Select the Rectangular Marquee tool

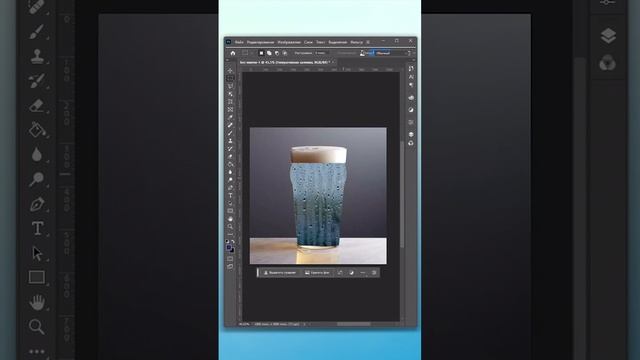coord(230,78)
